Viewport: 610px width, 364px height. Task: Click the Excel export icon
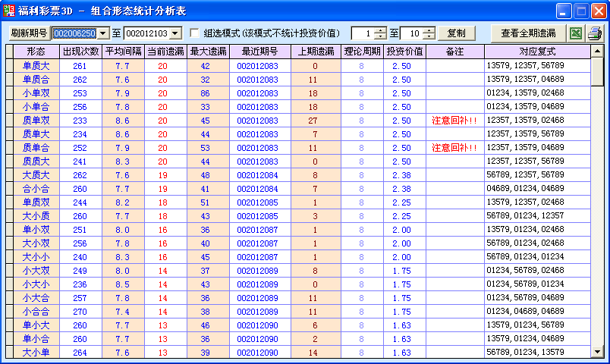pos(576,33)
